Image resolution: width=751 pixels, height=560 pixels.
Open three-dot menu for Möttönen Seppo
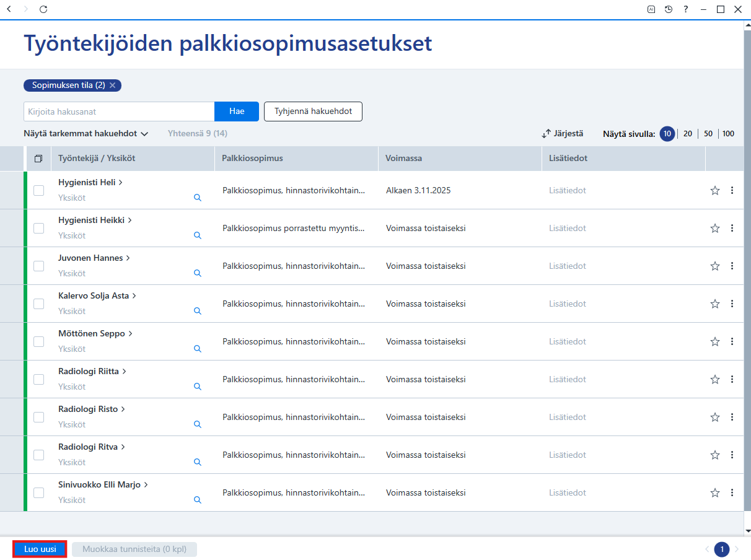pos(732,341)
